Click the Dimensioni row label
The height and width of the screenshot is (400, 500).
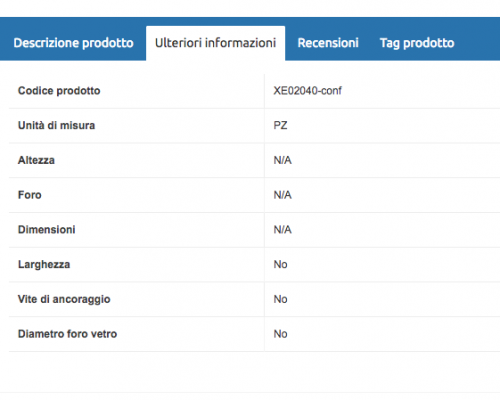(x=47, y=229)
